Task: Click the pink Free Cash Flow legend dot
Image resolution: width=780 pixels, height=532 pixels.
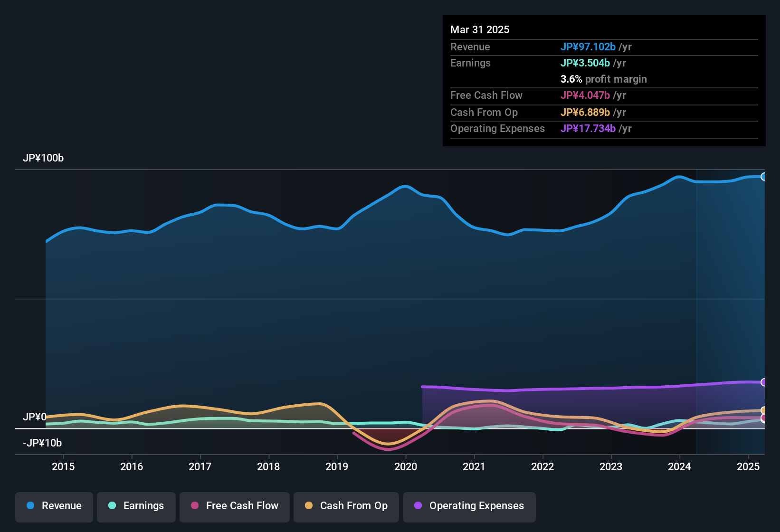Action: click(x=195, y=505)
